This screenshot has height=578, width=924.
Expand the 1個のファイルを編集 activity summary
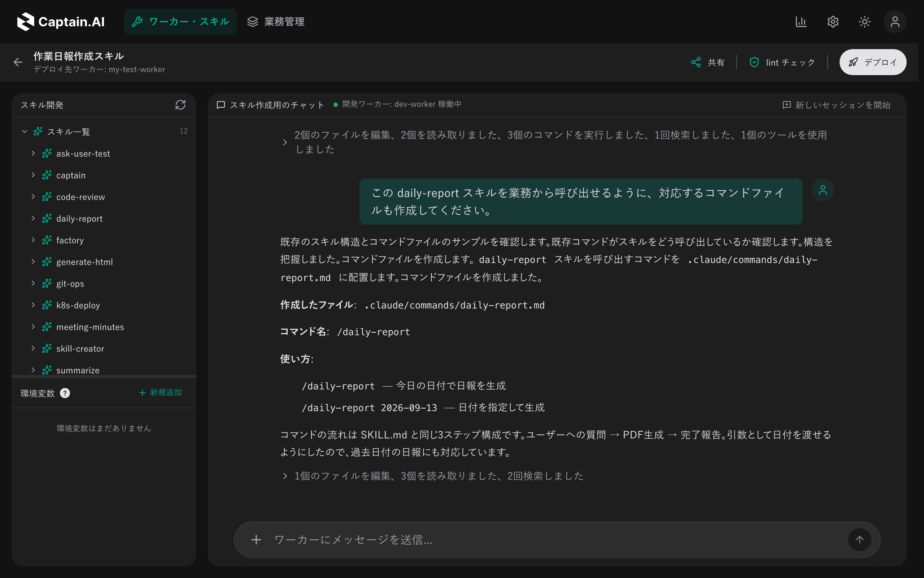point(432,476)
